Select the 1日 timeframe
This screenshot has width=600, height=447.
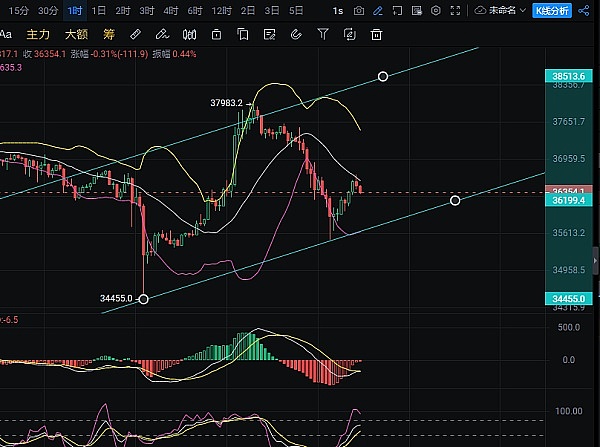click(x=98, y=10)
